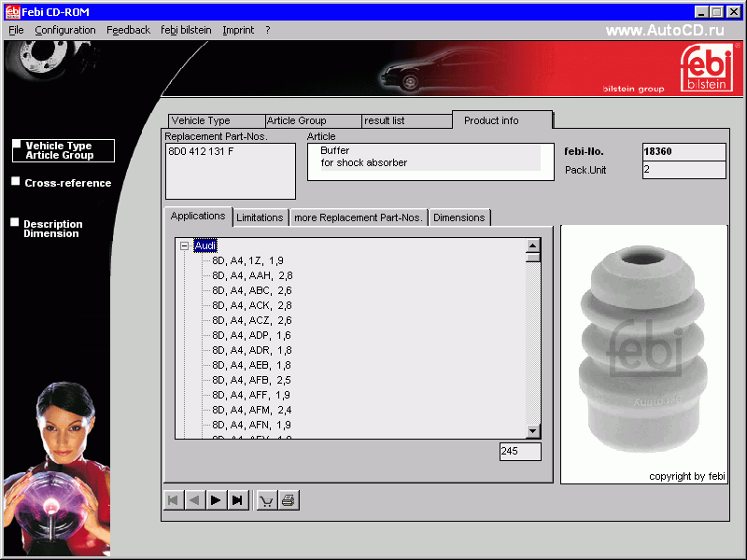Toggle Vehicle Type Article Group checkbox

pyautogui.click(x=17, y=144)
